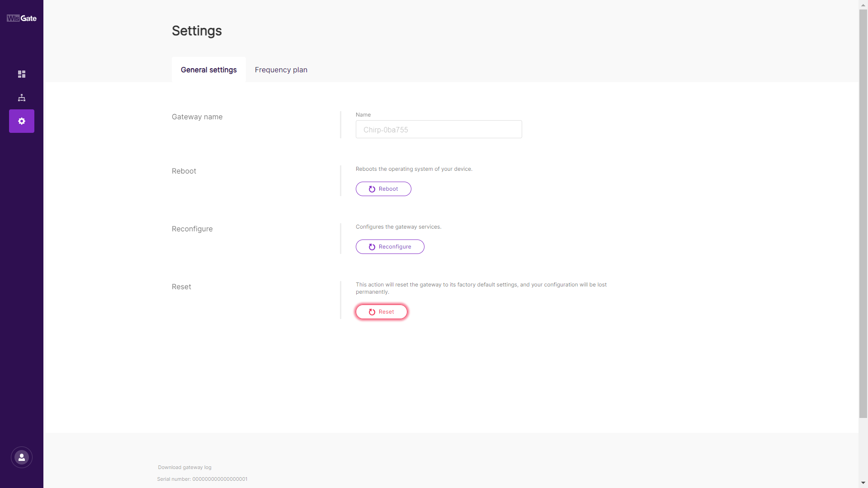The height and width of the screenshot is (488, 868).
Task: Switch to the Frequency plan tab
Action: (281, 70)
